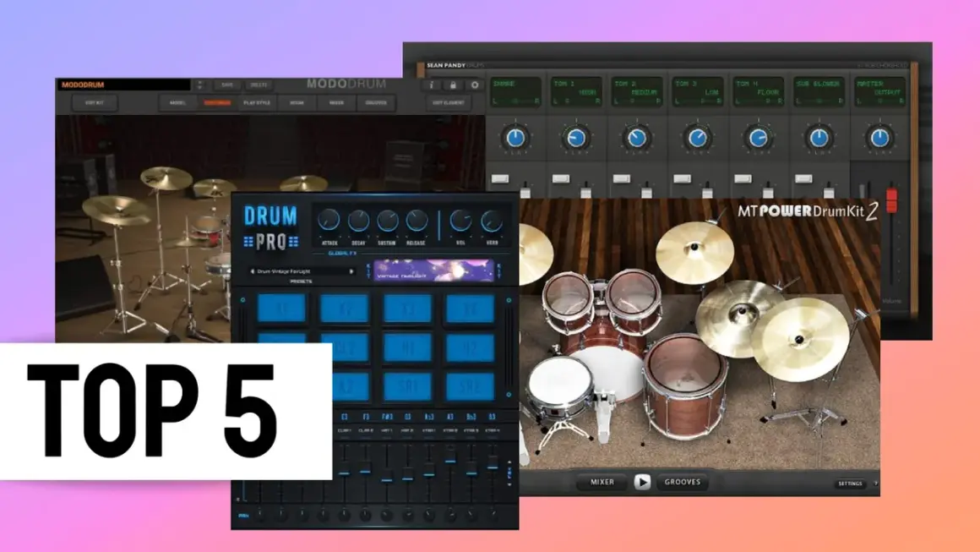Screen dimensions: 980x552
Task: Open Settings in MT Power DrumKit
Action: tap(850, 484)
